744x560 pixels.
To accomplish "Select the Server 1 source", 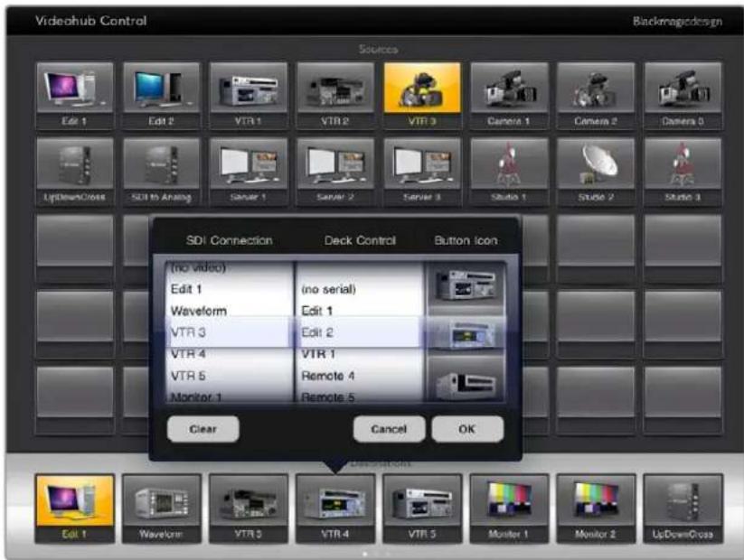I will [249, 172].
